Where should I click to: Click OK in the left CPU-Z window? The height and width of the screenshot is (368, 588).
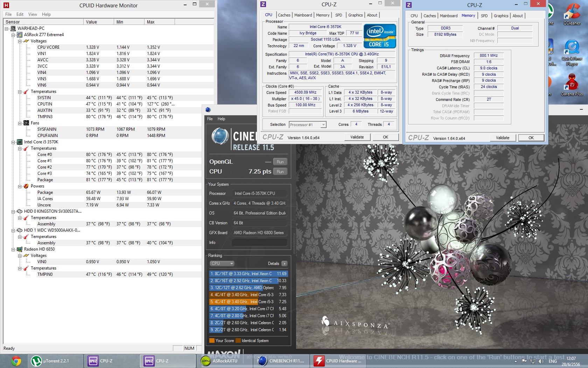point(385,137)
